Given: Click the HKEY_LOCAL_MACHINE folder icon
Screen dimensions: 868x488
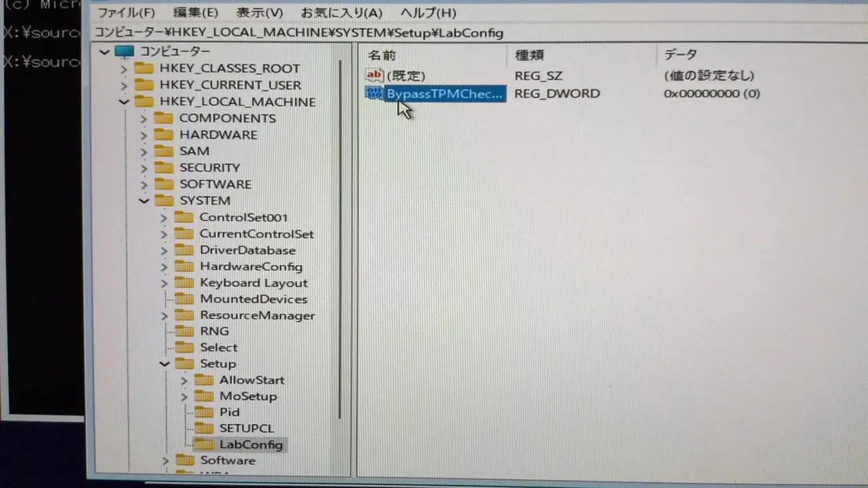Looking at the screenshot, I should 144,102.
